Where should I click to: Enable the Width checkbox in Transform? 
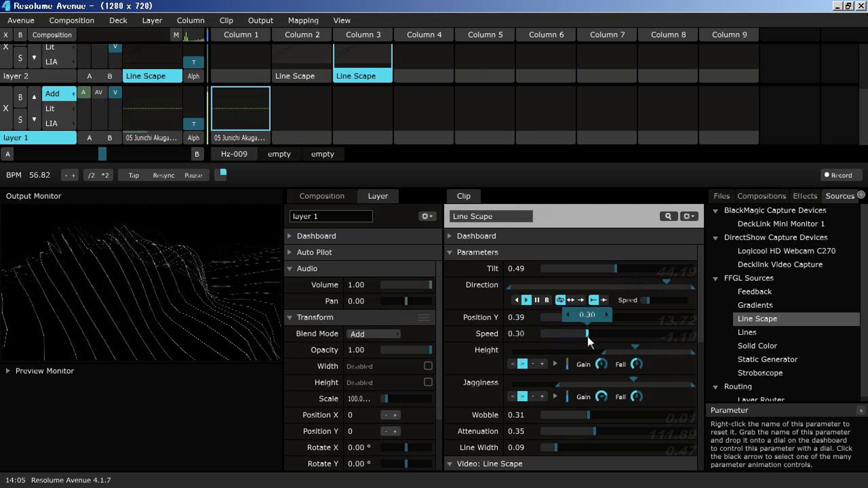click(428, 366)
